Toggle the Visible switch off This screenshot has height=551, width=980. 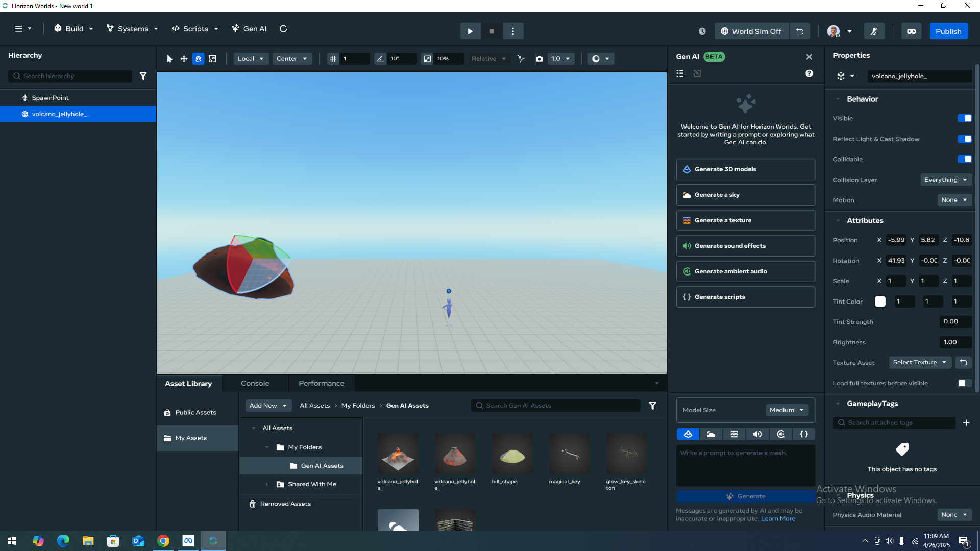click(x=964, y=118)
